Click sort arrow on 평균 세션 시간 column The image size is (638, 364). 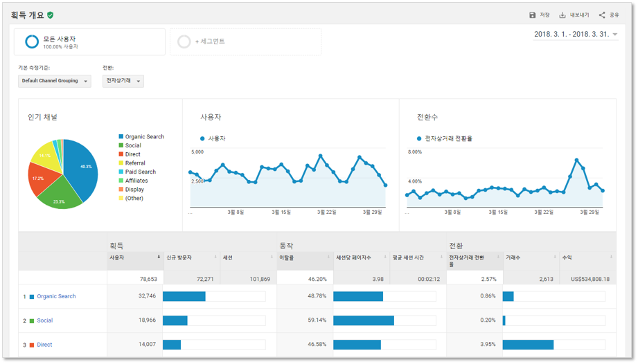pyautogui.click(x=441, y=257)
